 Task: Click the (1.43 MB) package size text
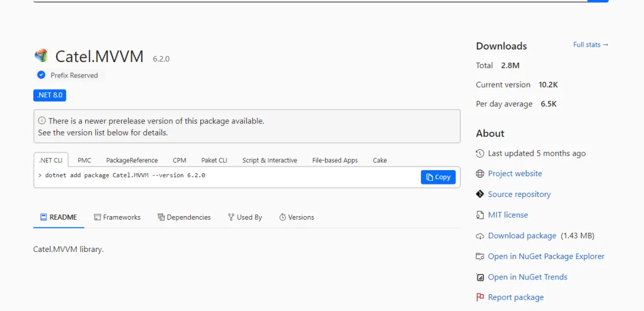tap(577, 236)
